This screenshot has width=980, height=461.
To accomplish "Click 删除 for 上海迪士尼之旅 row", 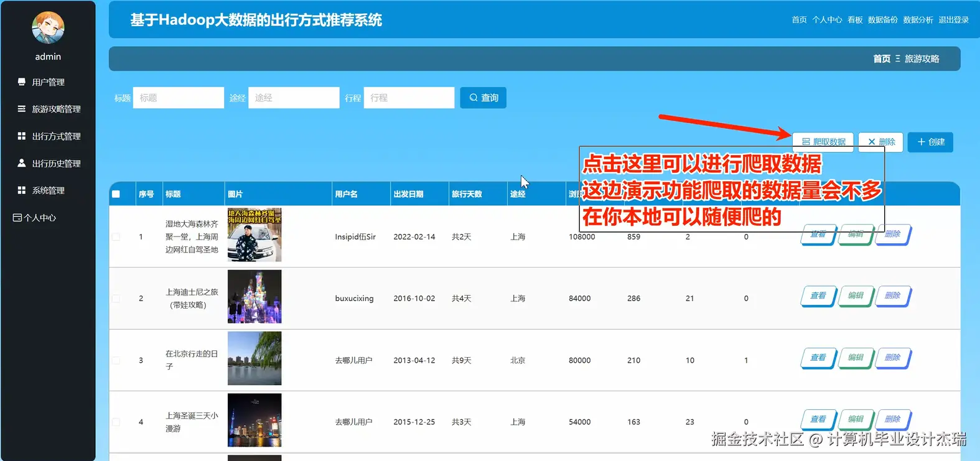I will click(x=893, y=296).
